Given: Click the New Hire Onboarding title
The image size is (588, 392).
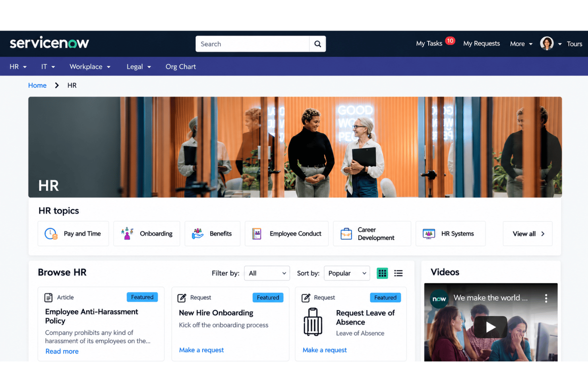Looking at the screenshot, I should (x=216, y=313).
